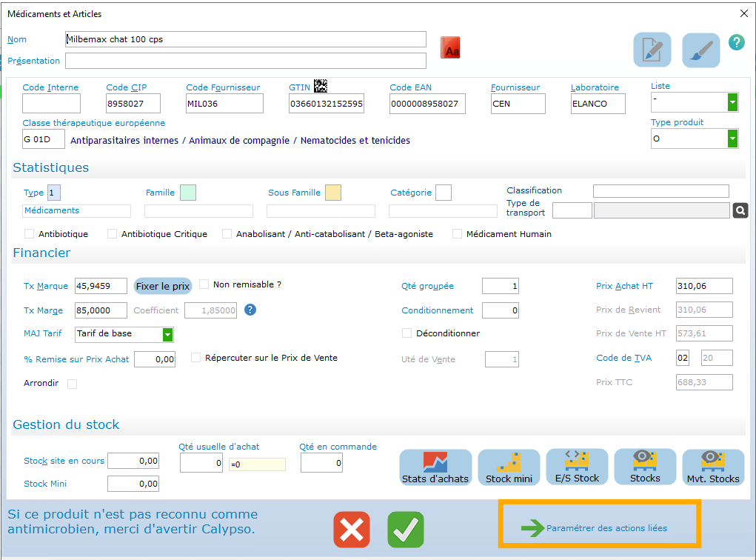Open Stats d'achats chart button

click(435, 467)
